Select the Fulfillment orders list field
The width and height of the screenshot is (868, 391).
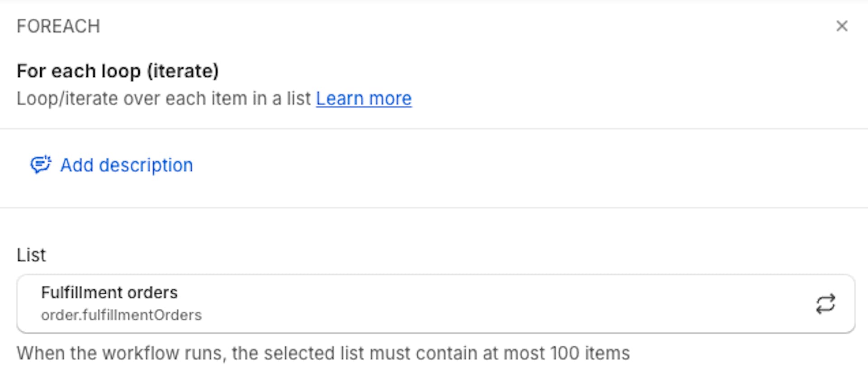coord(407,304)
